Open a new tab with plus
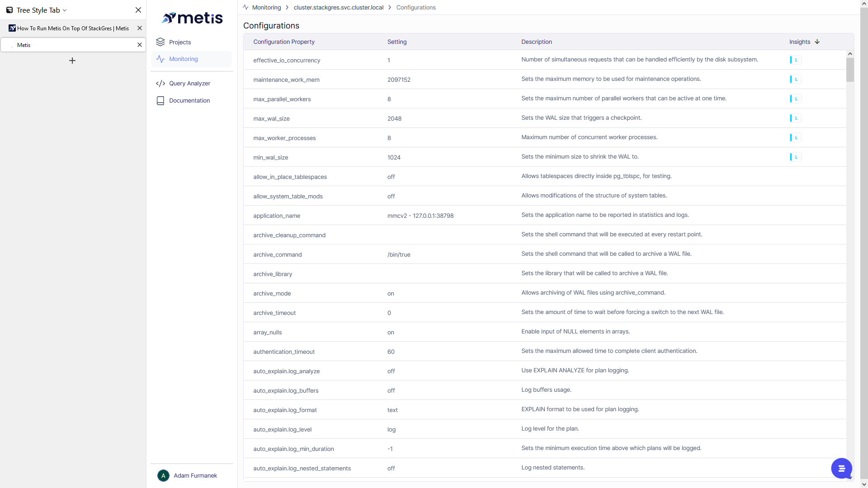The width and height of the screenshot is (868, 488). point(72,61)
